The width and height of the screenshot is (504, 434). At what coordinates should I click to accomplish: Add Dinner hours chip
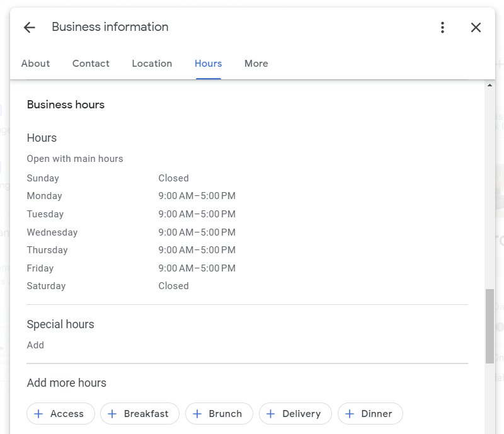tap(370, 414)
